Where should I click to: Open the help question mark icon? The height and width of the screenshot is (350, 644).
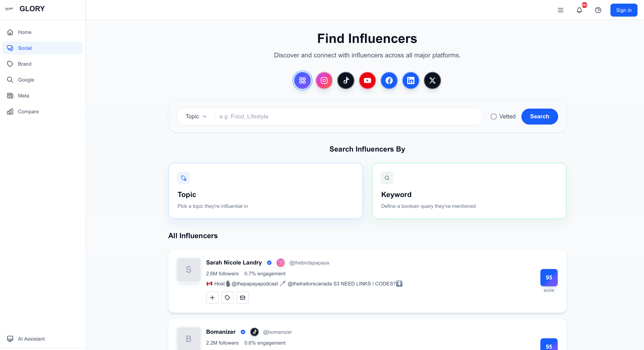598,10
